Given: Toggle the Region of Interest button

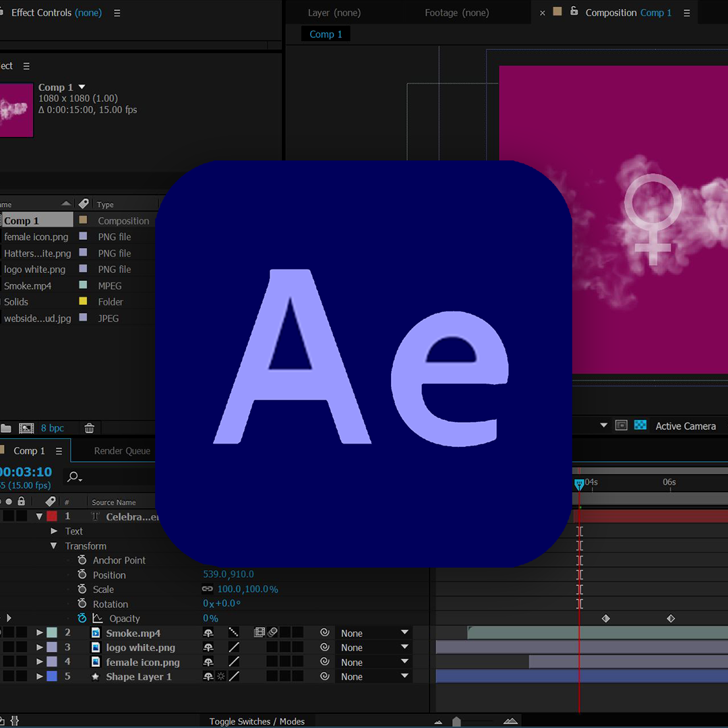Looking at the screenshot, I should [x=621, y=425].
